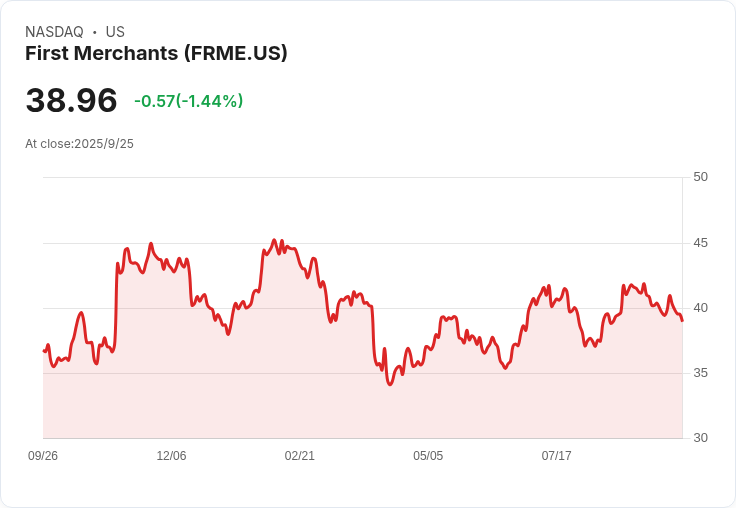Viewport: 736px width, 508px height.
Task: Click the lowest trough of the red price line
Action: tap(390, 384)
